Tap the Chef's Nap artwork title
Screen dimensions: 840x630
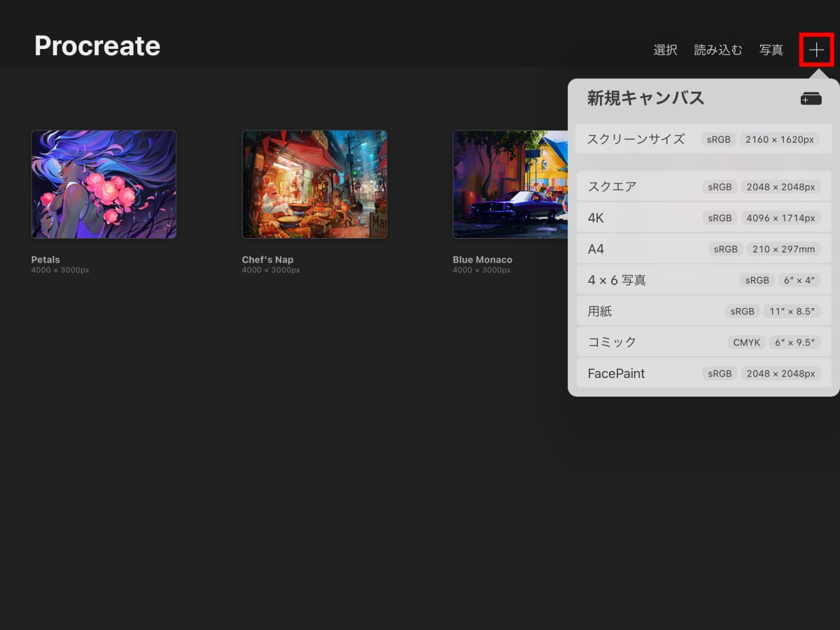(267, 260)
